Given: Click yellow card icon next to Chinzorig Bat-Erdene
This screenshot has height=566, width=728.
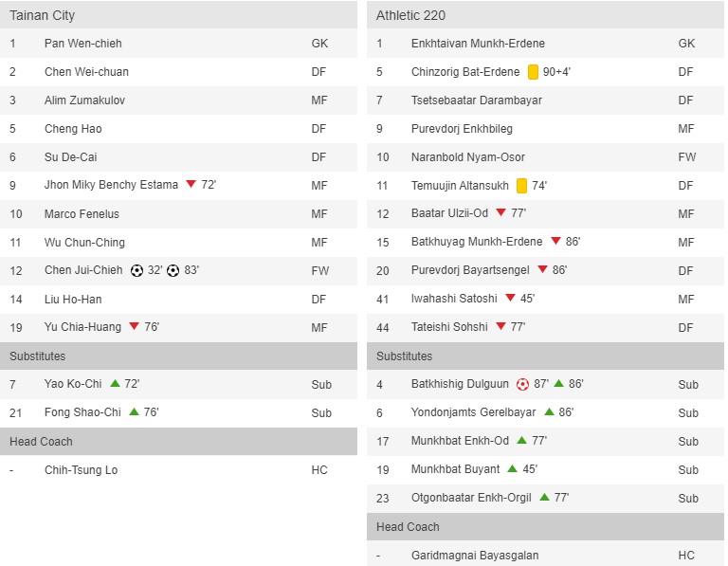Looking at the screenshot, I should 534,71.
